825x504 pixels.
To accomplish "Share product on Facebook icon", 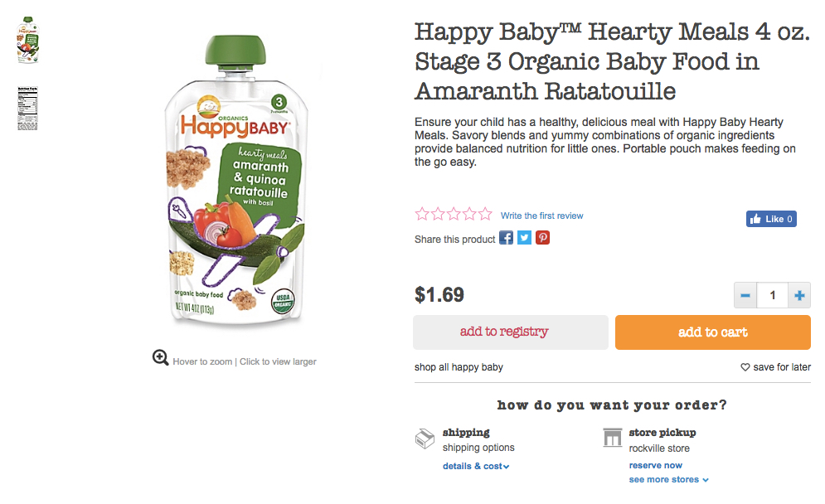I will 506,238.
